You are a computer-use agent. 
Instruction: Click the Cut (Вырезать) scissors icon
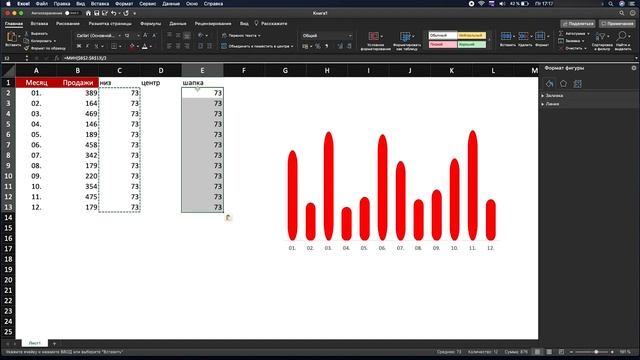click(x=27, y=34)
